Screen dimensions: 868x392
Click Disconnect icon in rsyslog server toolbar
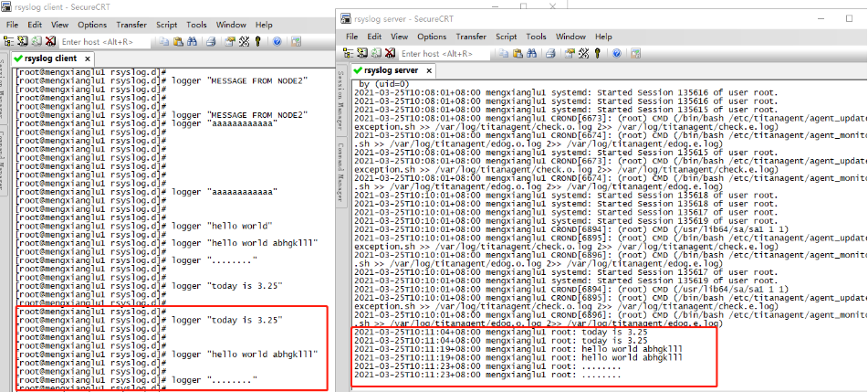(390, 53)
